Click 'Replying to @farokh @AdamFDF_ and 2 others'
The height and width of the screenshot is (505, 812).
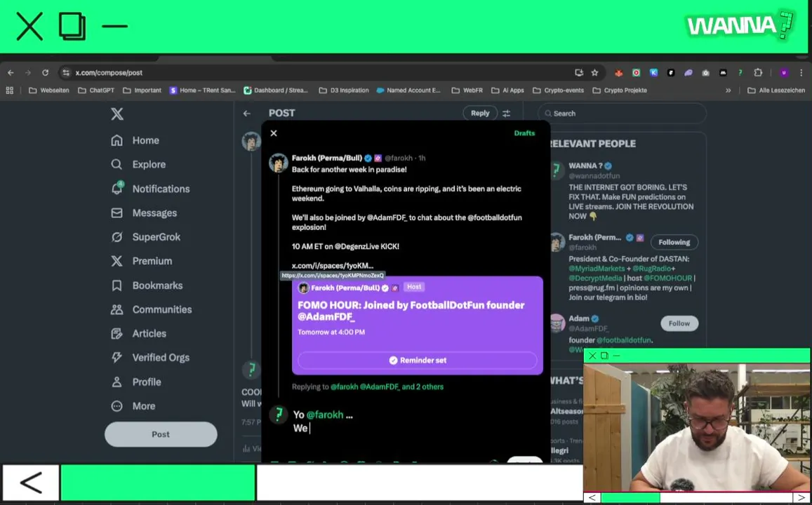pos(368,386)
